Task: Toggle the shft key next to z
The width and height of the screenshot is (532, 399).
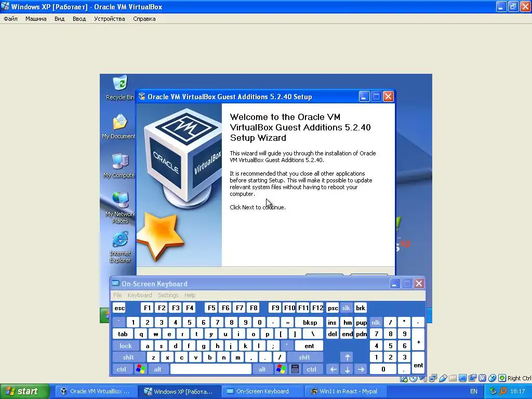Action: pyautogui.click(x=128, y=357)
